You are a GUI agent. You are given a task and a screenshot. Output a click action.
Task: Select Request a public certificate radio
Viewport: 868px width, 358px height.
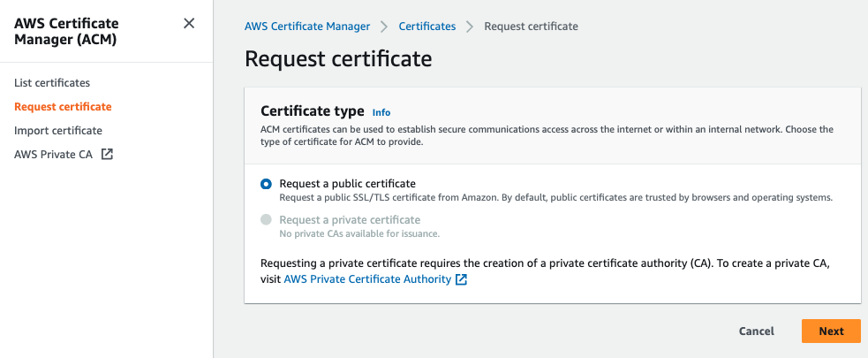point(267,184)
